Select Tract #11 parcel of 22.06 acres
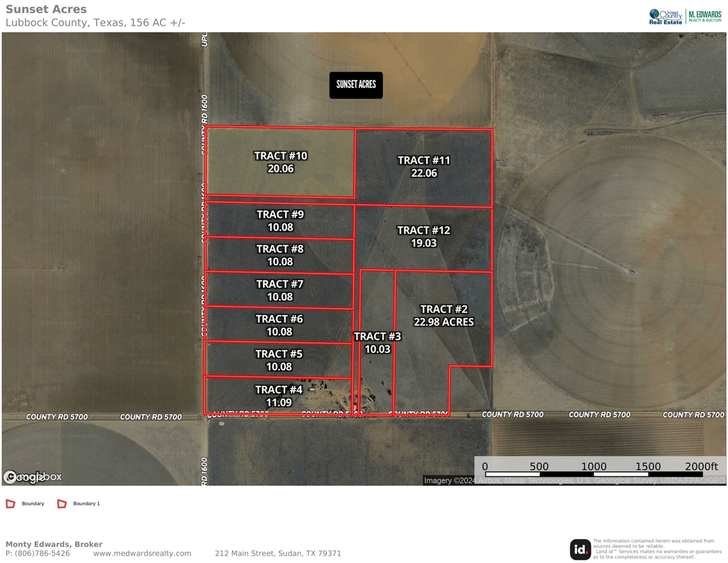The width and height of the screenshot is (728, 563). coord(423,167)
